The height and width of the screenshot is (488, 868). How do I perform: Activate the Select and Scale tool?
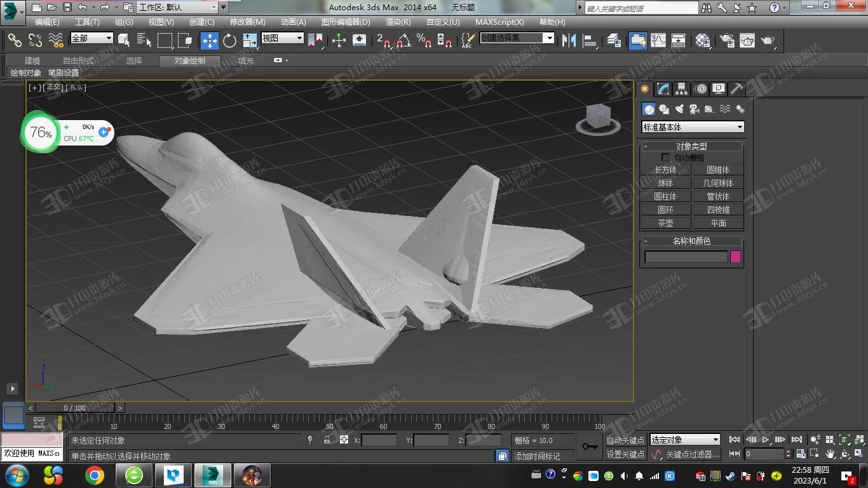[250, 40]
